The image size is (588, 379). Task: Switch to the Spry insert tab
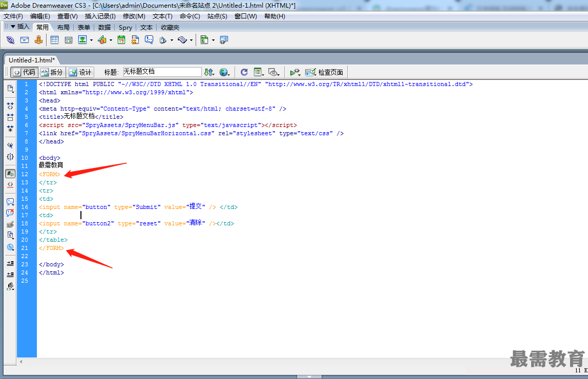125,27
